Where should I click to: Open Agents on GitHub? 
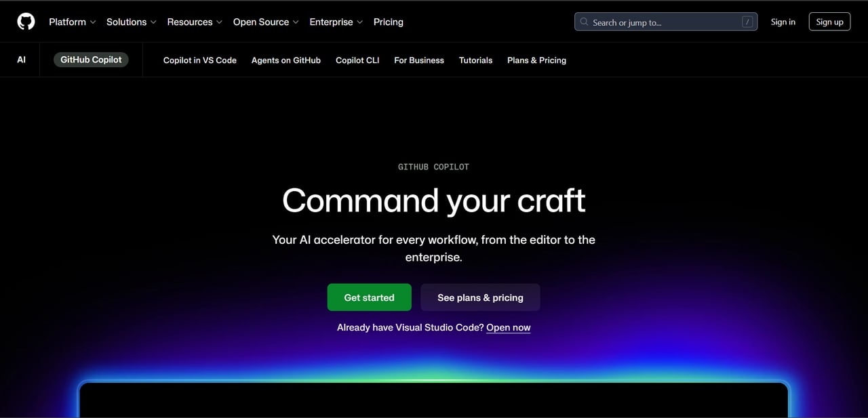click(286, 60)
